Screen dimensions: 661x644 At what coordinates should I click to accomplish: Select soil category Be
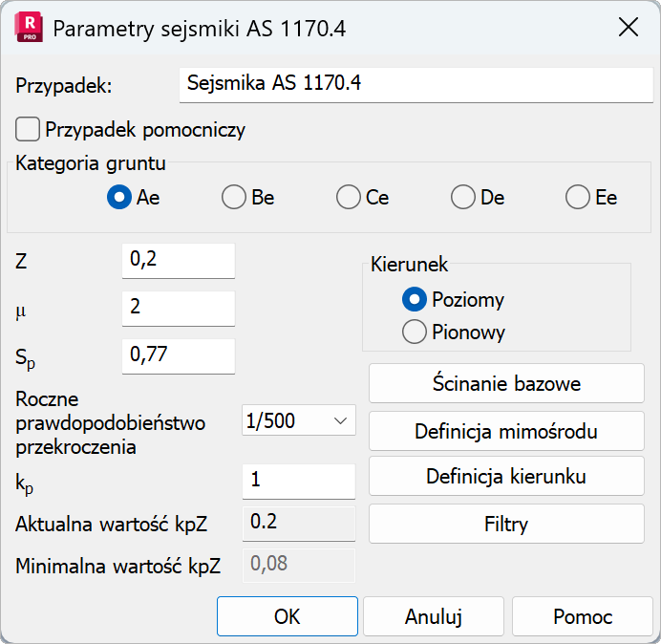[x=234, y=198]
